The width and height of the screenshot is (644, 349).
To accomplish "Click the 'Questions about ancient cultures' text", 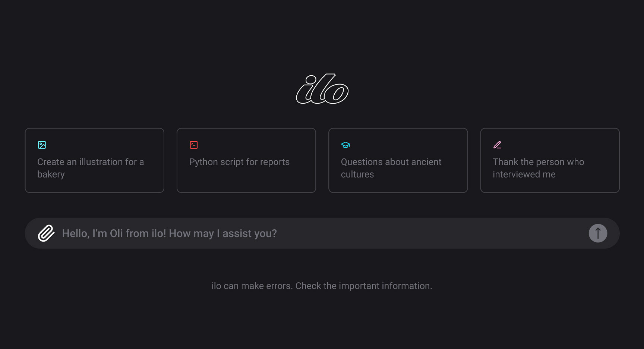I will [391, 168].
